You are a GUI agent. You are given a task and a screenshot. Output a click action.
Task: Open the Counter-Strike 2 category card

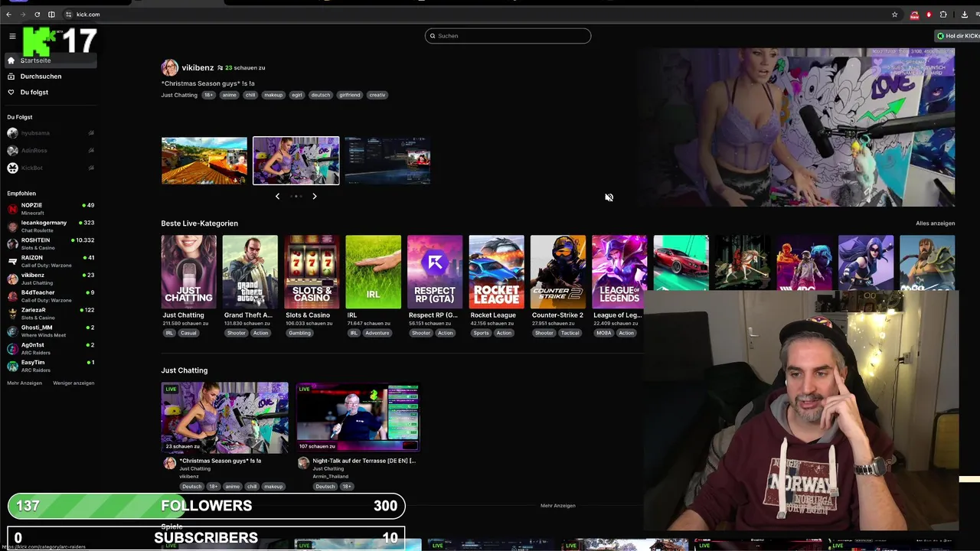[x=558, y=272]
